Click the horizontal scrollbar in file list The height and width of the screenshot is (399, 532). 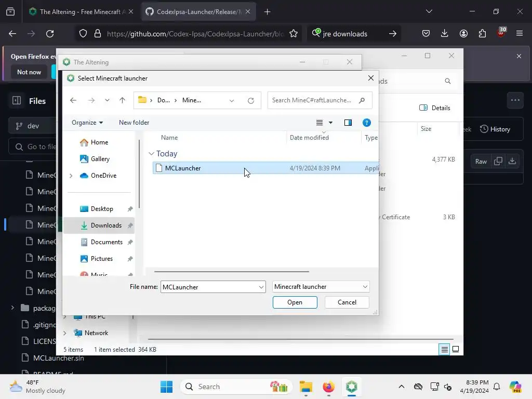click(231, 271)
